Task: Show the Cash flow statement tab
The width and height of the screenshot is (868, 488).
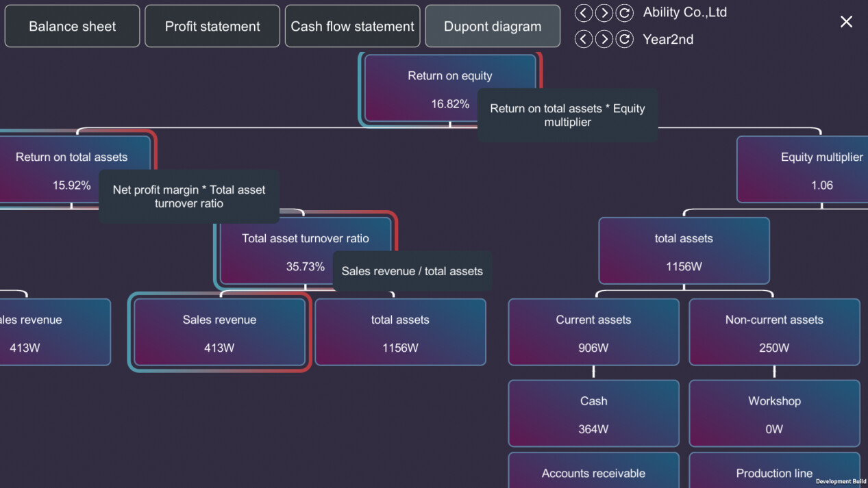Action: pyautogui.click(x=352, y=27)
